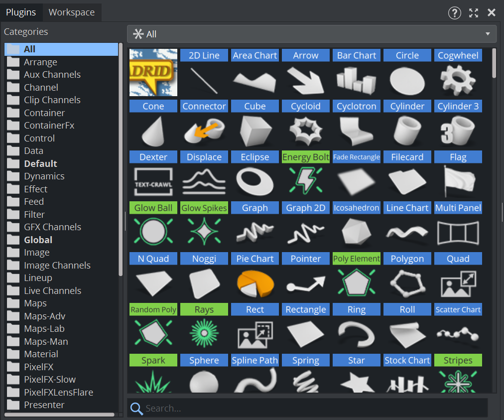
Task: Open the help question mark icon
Action: click(x=454, y=13)
